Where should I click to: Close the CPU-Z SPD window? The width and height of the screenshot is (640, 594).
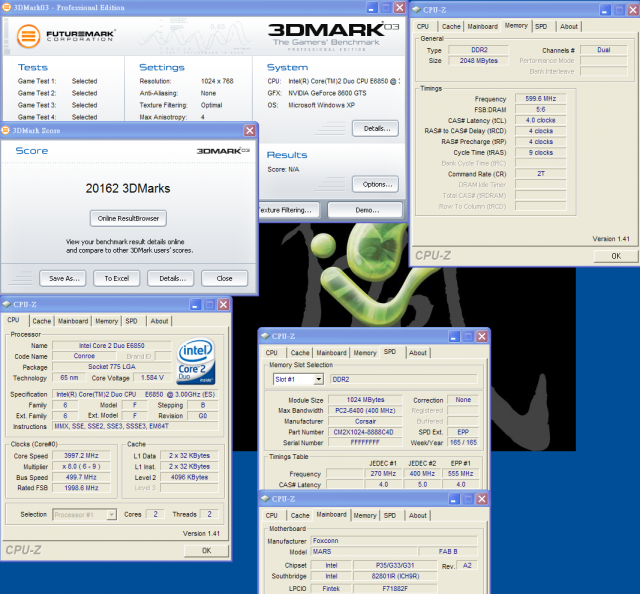click(482, 336)
